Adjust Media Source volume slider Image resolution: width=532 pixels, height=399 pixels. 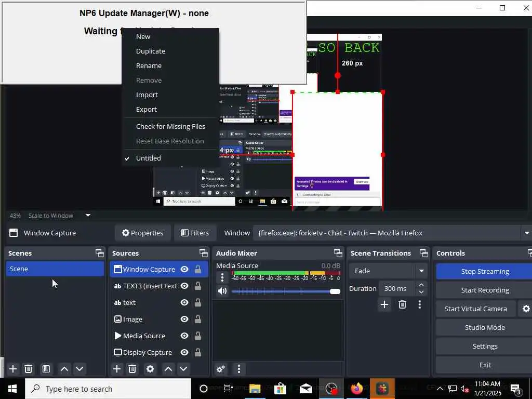pyautogui.click(x=286, y=291)
